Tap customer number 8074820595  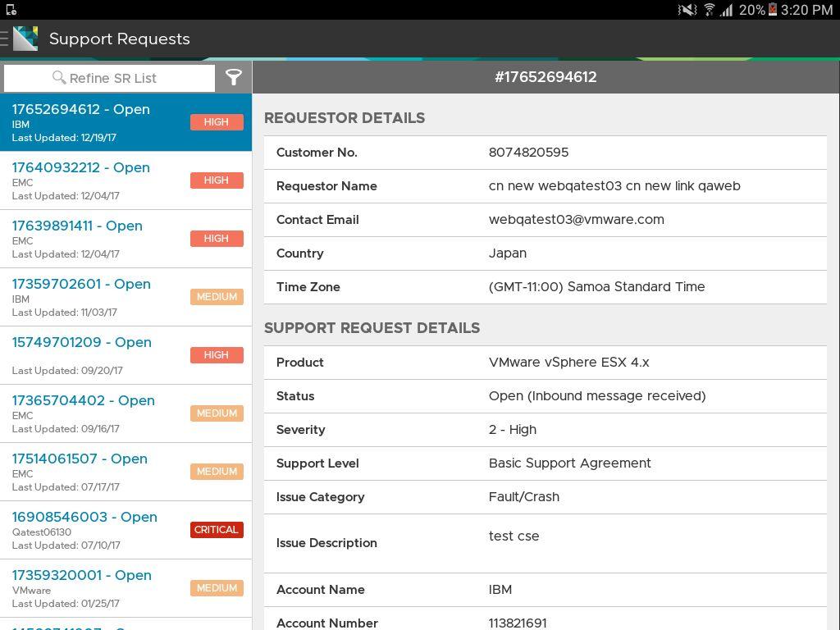(x=529, y=153)
